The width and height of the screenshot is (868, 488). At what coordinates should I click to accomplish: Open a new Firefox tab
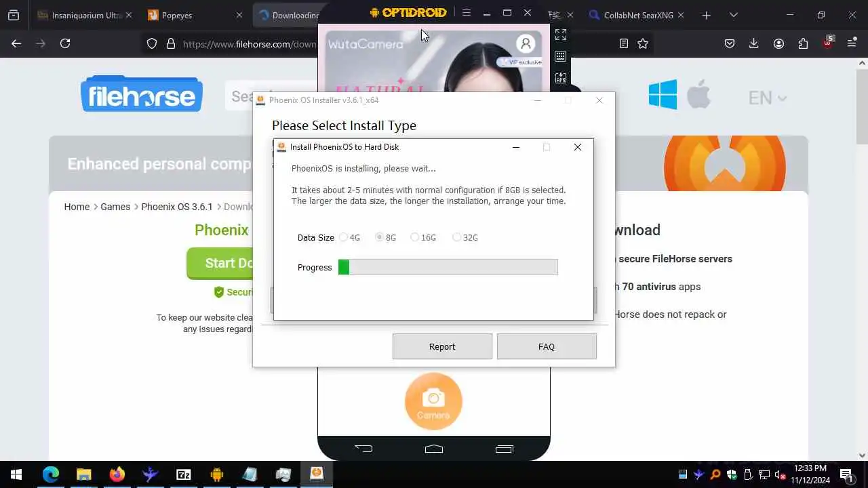click(707, 15)
